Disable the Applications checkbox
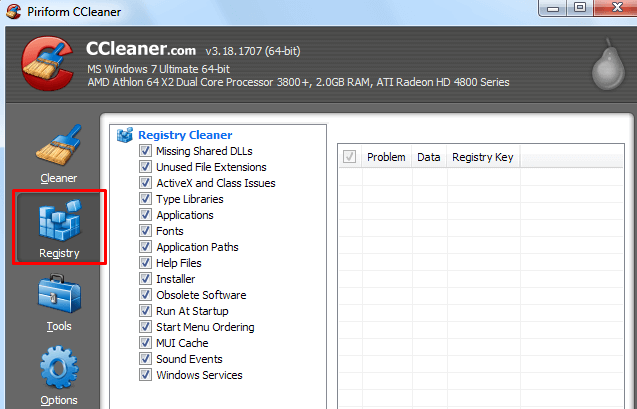This screenshot has height=409, width=637. [145, 214]
